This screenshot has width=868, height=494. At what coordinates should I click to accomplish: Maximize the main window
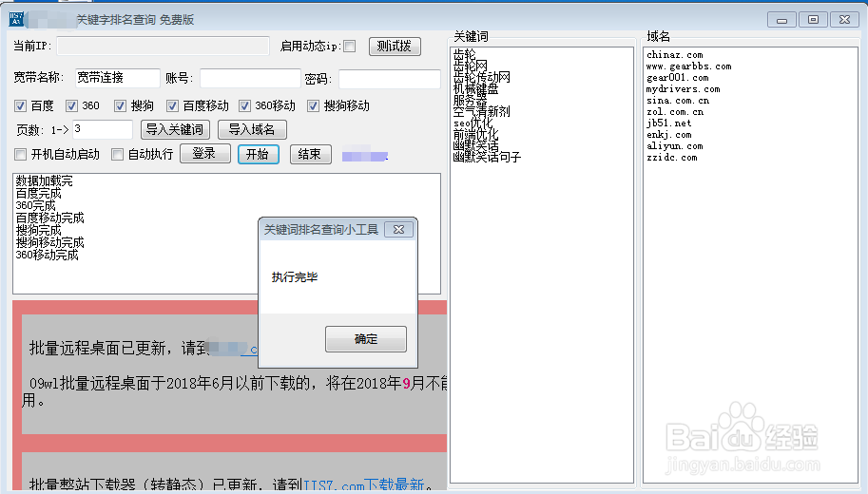pyautogui.click(x=813, y=20)
